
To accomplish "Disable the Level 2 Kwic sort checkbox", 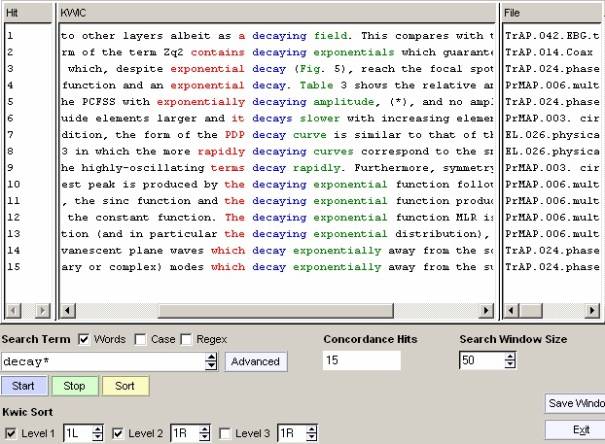I will coord(117,433).
